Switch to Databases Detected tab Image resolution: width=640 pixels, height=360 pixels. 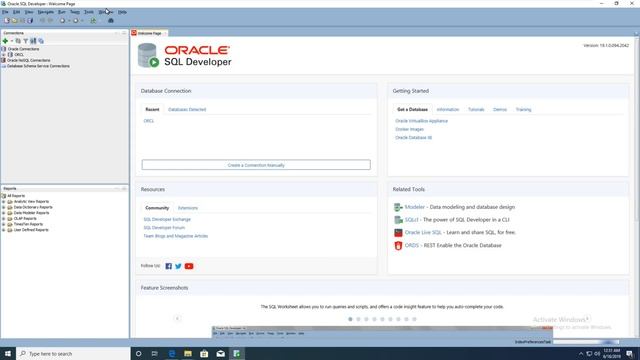(x=187, y=110)
